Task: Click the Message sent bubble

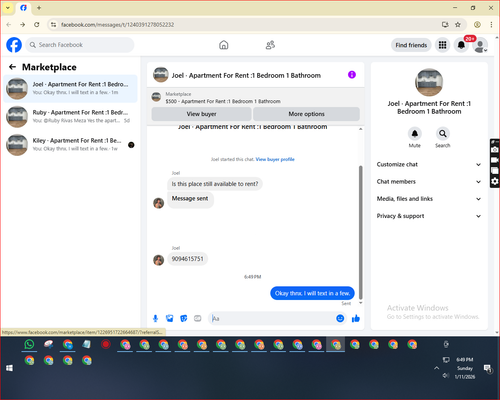Action: tap(190, 200)
